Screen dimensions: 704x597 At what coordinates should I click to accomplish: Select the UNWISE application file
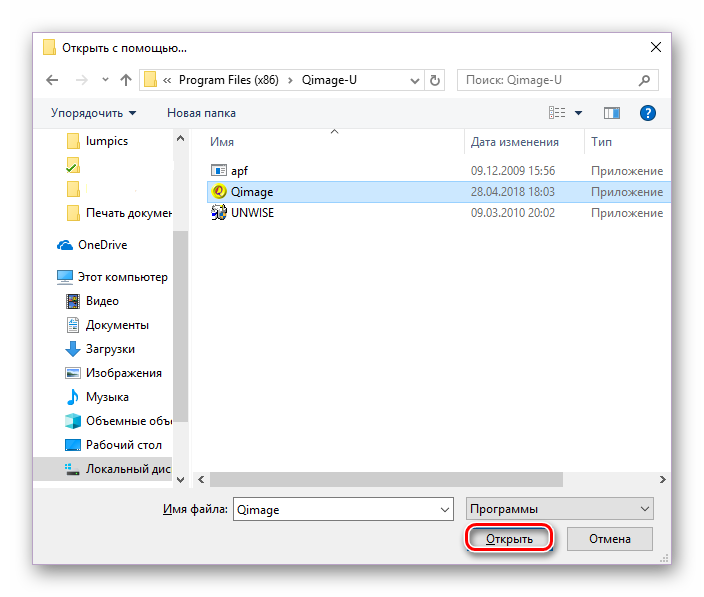coord(252,213)
